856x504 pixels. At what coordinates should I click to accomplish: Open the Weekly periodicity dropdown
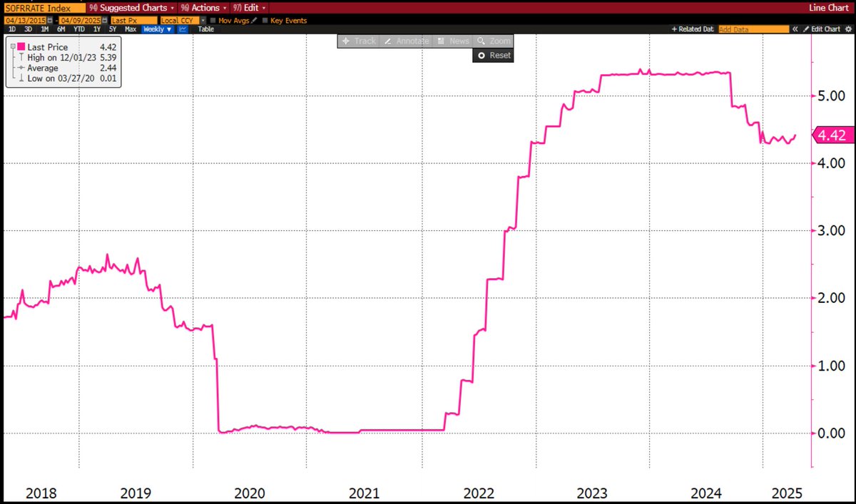tap(158, 29)
